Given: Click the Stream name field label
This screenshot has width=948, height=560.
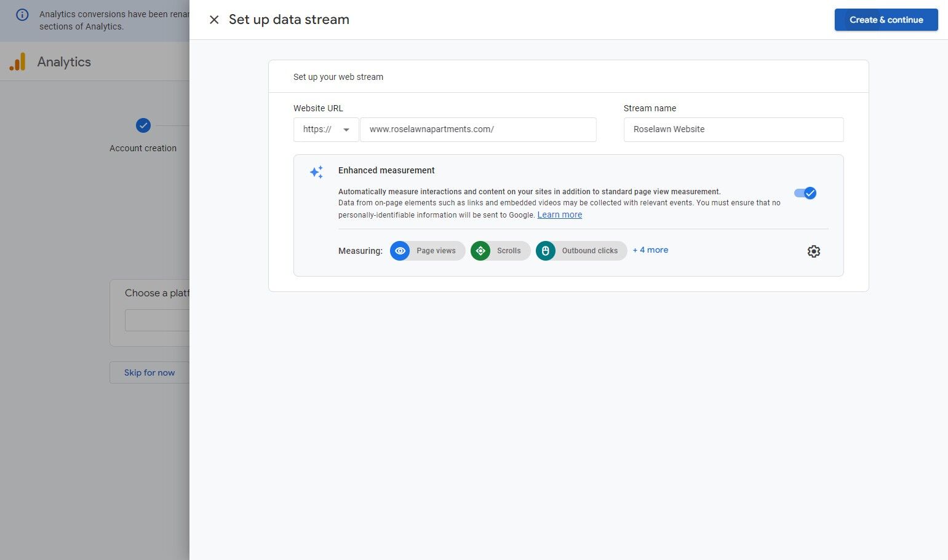Looking at the screenshot, I should tap(650, 108).
